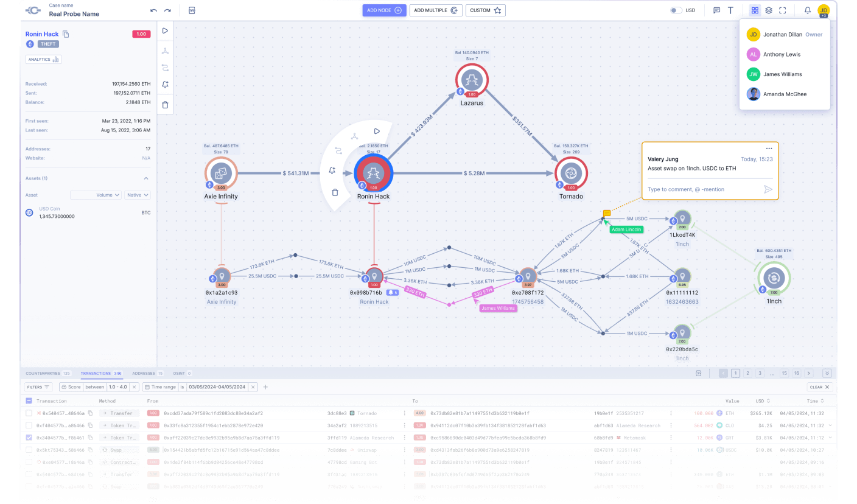Screen dimensions: 857x504
Task: Select Amanda McGhee in user list
Action: pyautogui.click(x=785, y=94)
